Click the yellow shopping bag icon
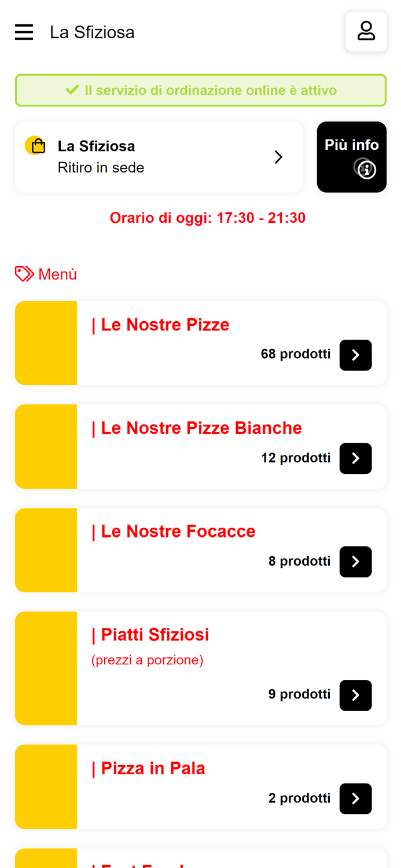The height and width of the screenshot is (868, 401). point(35,145)
